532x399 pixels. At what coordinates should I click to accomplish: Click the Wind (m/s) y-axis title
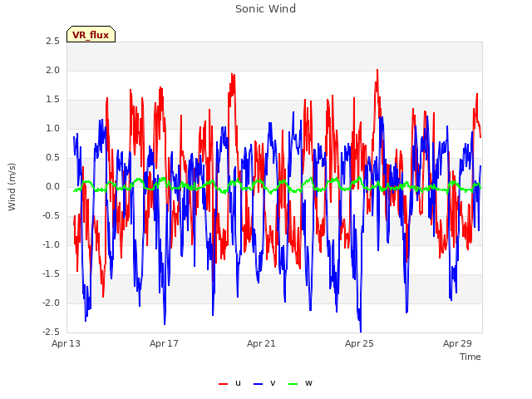tap(12, 187)
